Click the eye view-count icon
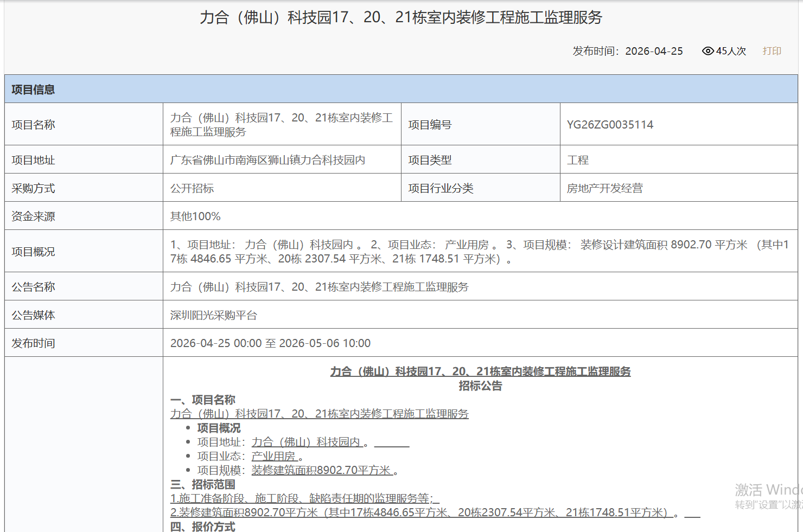 pos(708,51)
